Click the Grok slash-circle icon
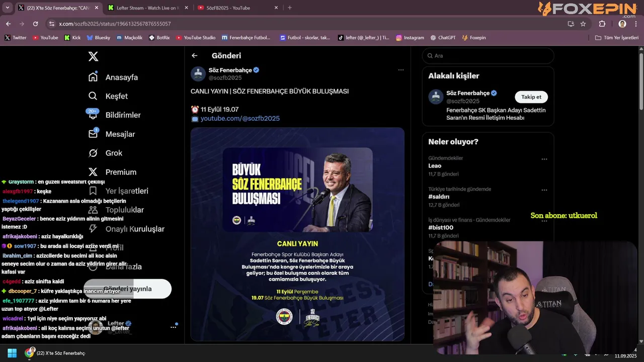Viewport: 644px width, 362px height. pyautogui.click(x=93, y=153)
